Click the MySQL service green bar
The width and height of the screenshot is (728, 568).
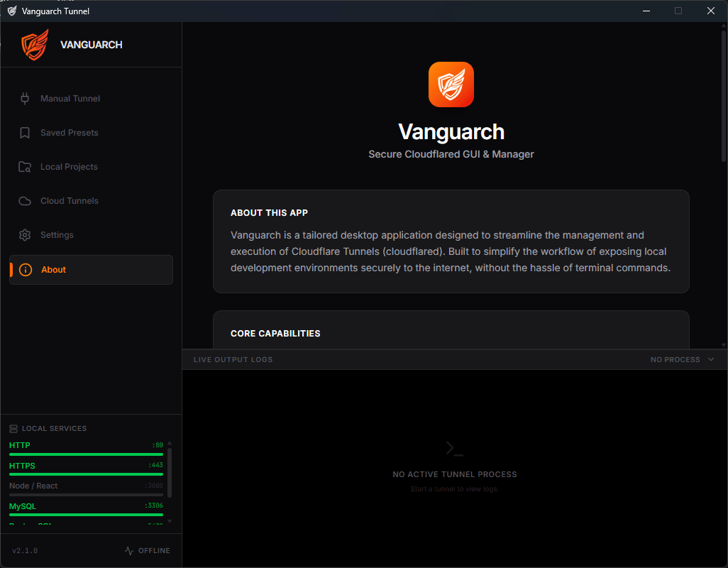(86, 515)
